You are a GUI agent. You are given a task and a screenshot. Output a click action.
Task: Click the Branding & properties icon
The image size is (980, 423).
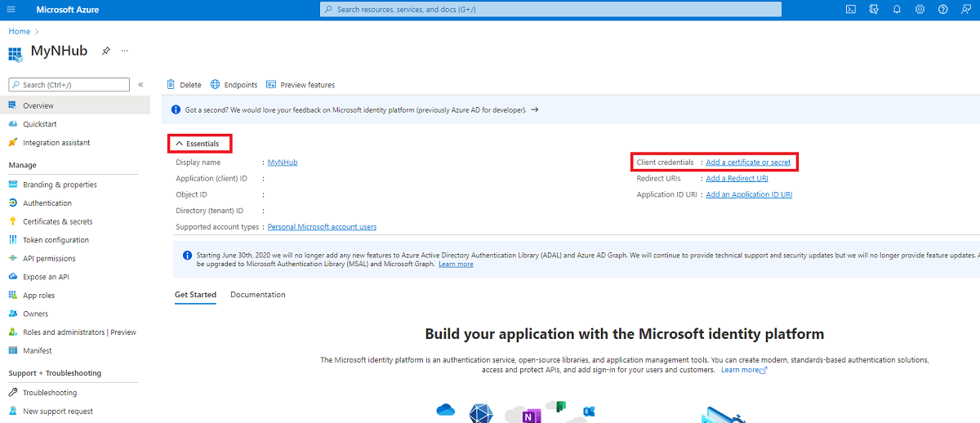[13, 185]
